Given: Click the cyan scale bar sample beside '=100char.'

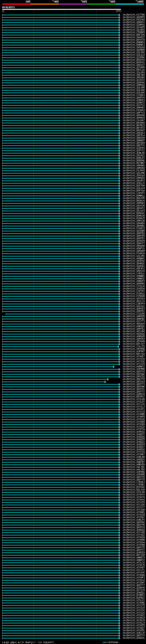Looking at the screenshot, I should 105,642.
